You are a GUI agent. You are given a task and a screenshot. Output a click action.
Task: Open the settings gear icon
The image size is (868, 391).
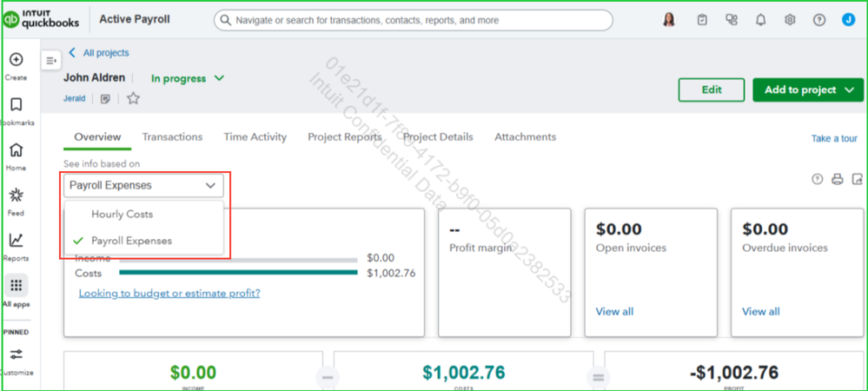(790, 20)
